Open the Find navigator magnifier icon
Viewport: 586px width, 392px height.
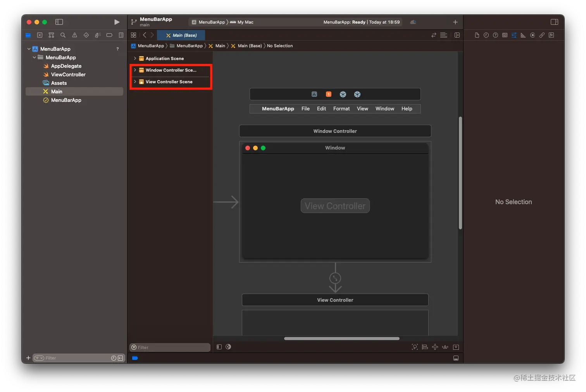[63, 35]
